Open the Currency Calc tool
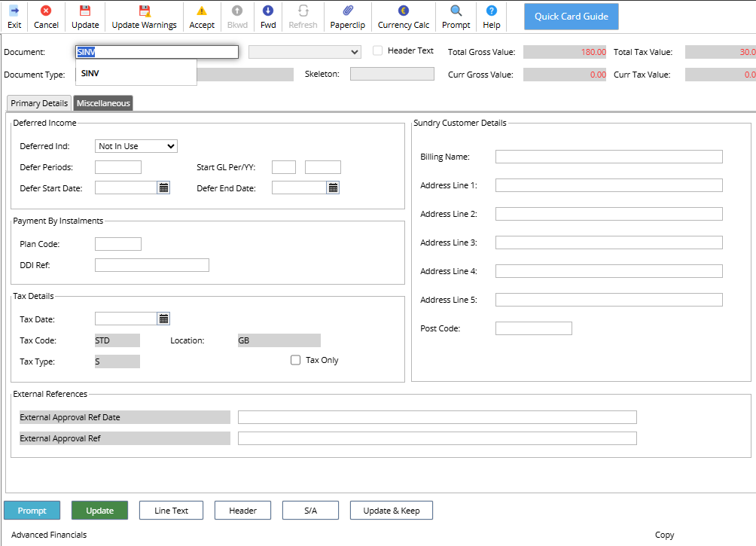The width and height of the screenshot is (756, 546). [x=404, y=11]
